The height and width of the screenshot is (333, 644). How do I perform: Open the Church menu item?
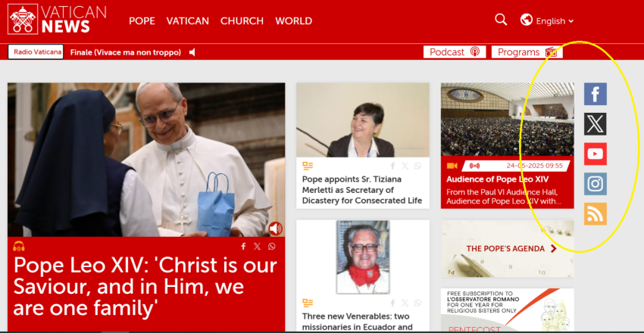(242, 21)
